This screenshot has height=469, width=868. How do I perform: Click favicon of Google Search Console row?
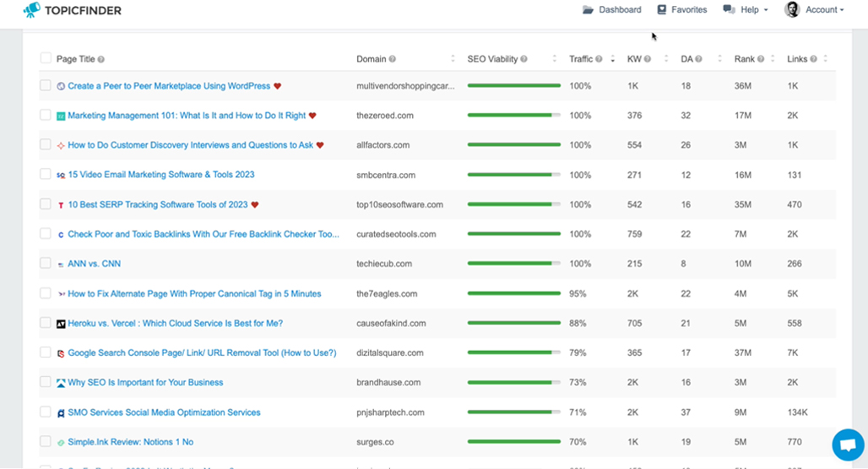61,353
